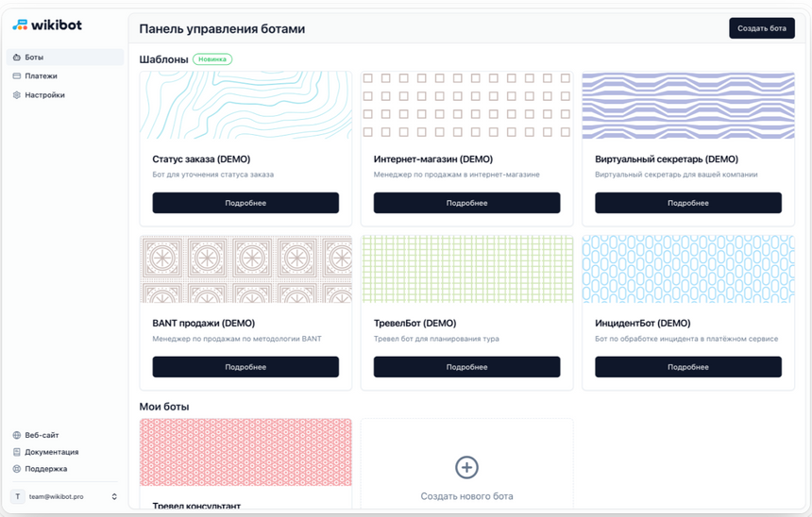Select the BANT продажи template thumbnail
Viewport: 812px width, 517px height.
point(245,269)
